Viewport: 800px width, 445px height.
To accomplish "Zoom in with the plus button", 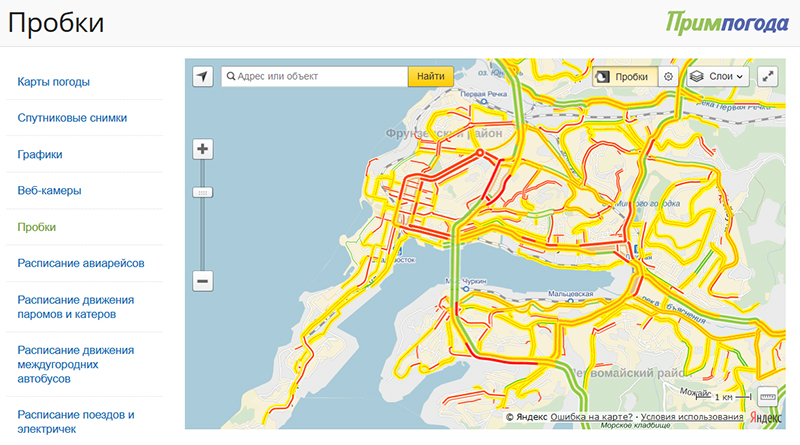I will [x=203, y=149].
